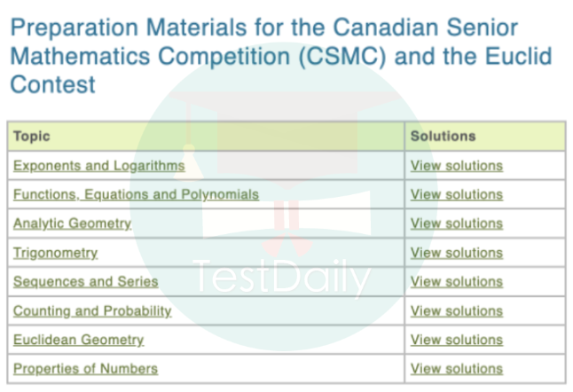
Task: Click the Topic column header
Action: click(x=32, y=137)
